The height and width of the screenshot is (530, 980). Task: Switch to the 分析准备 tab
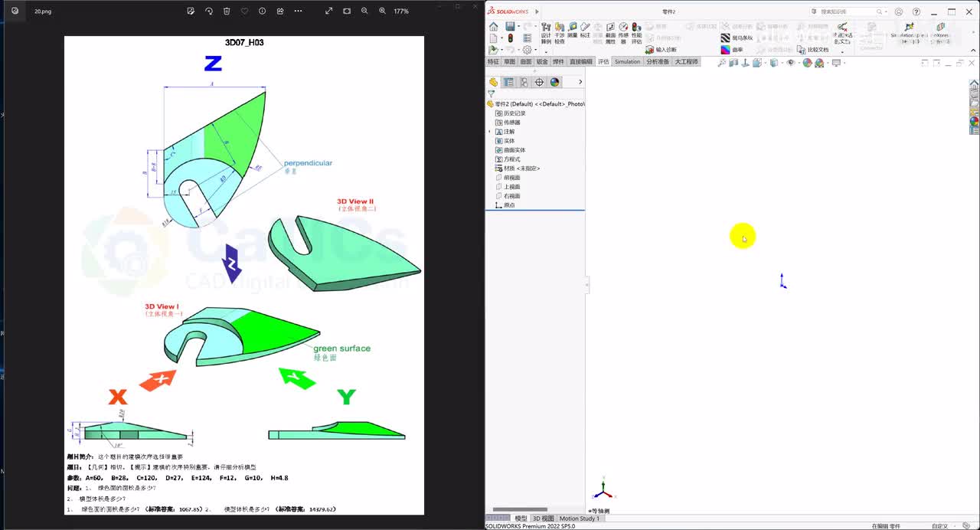pyautogui.click(x=657, y=61)
